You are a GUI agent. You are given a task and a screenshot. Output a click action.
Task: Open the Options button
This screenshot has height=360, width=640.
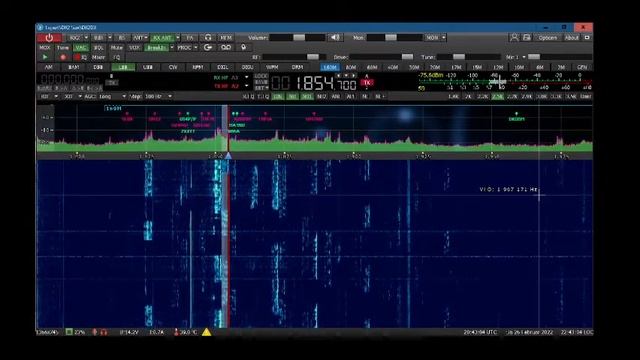[548, 38]
